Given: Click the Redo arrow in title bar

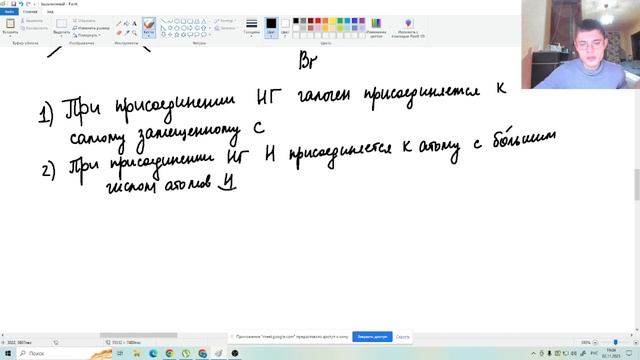Looking at the screenshot, I should (x=28, y=4).
